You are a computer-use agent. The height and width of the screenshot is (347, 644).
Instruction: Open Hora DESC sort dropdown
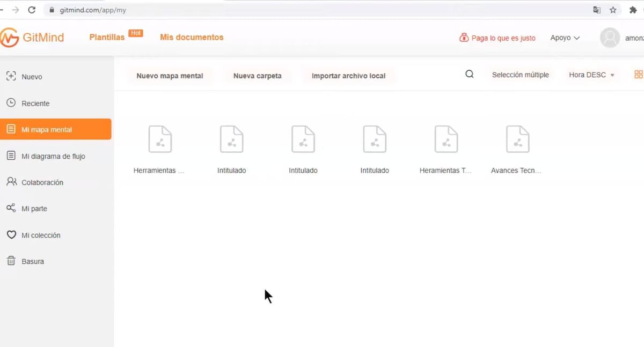pyautogui.click(x=591, y=75)
